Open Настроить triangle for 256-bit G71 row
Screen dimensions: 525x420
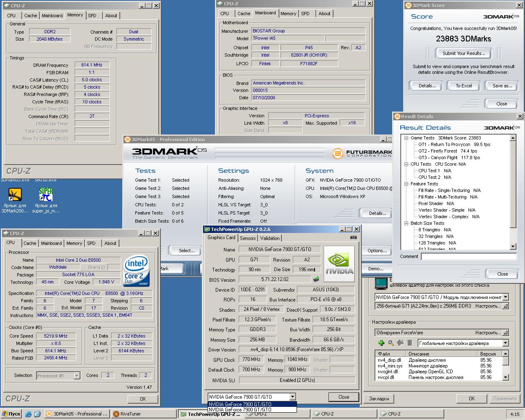click(x=505, y=306)
